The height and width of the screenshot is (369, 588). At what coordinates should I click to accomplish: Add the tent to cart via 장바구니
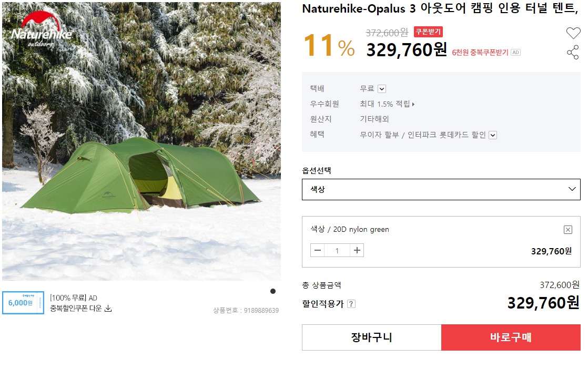[371, 337]
